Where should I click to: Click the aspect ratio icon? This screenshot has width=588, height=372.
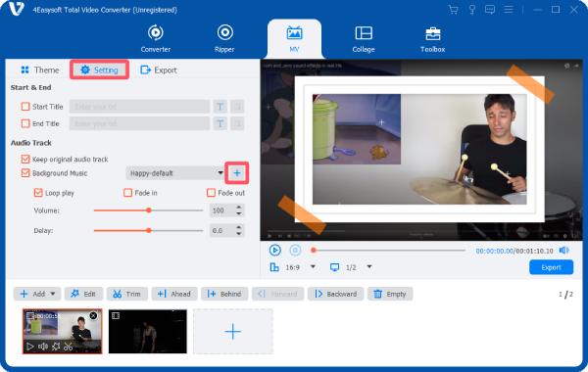pos(274,267)
